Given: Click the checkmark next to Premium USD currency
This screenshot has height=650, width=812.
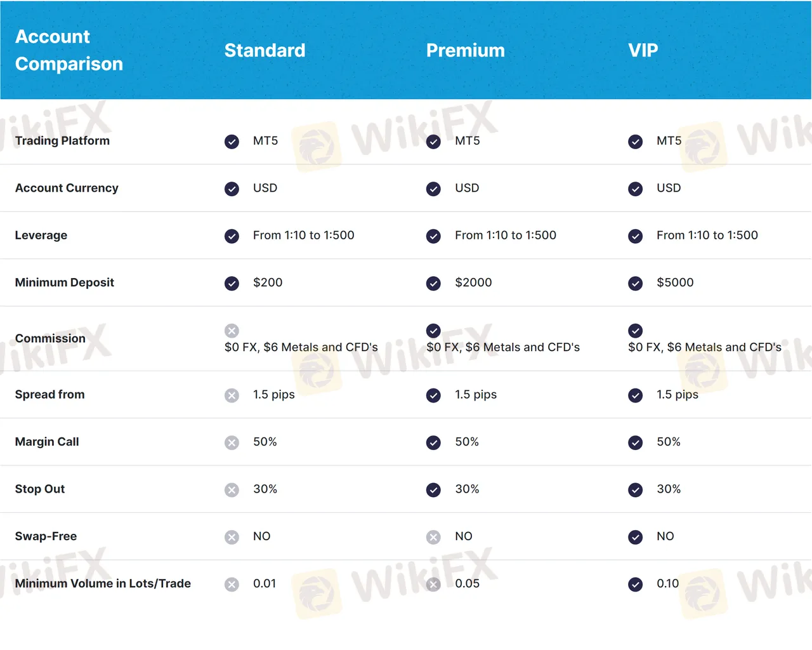Looking at the screenshot, I should [433, 189].
